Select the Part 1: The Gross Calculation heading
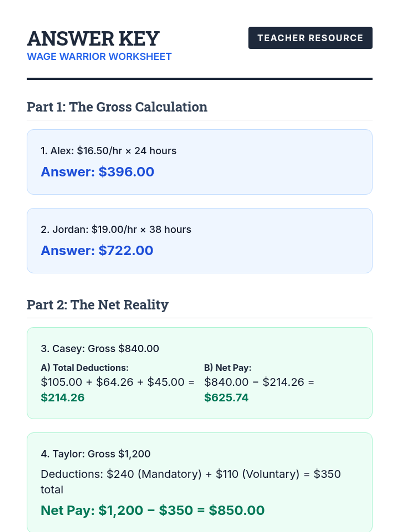This screenshot has height=532, width=399. [x=117, y=107]
